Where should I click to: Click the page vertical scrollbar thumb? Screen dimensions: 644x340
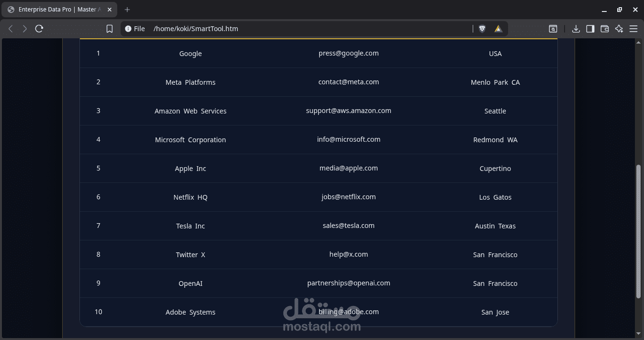[638, 232]
